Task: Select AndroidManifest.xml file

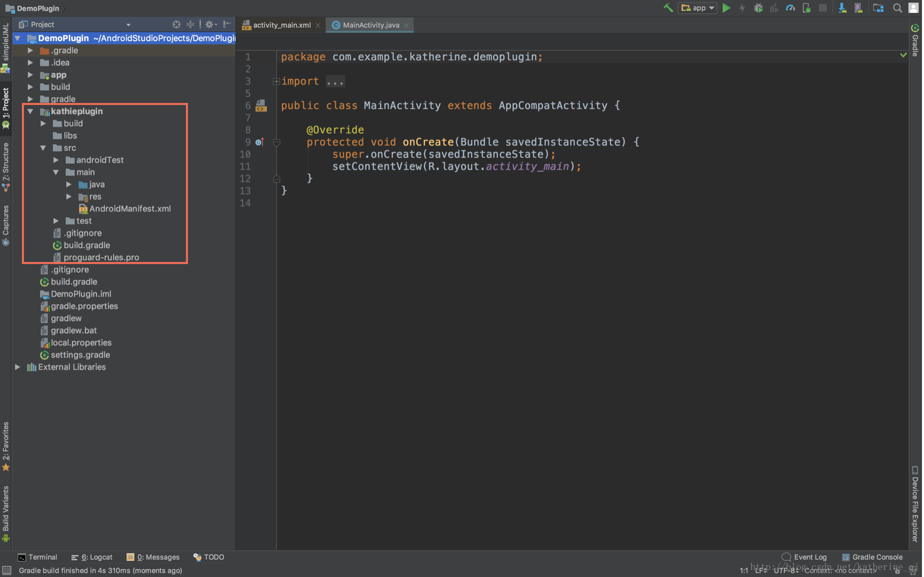Action: (x=125, y=208)
